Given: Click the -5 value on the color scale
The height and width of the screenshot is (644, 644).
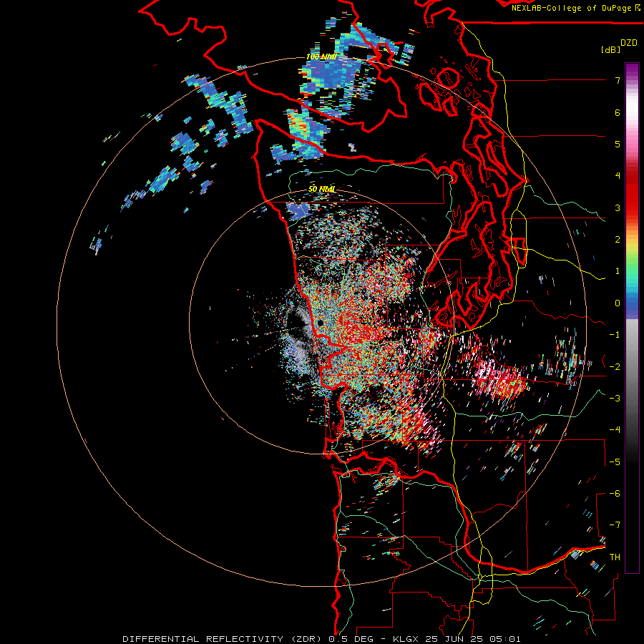Looking at the screenshot, I should [615, 462].
